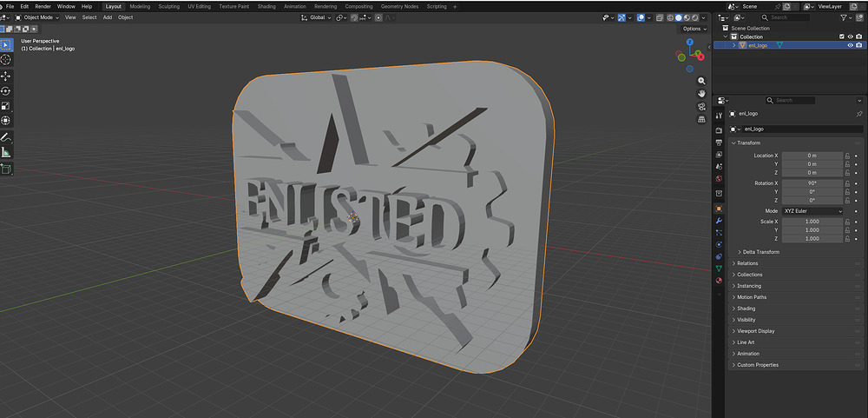Click the Location X value field

(x=812, y=156)
